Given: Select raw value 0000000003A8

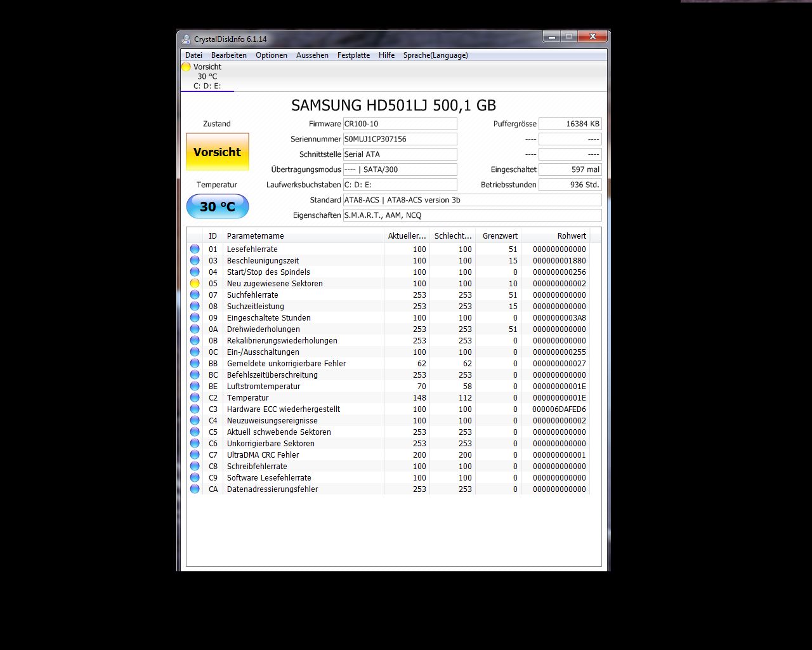Looking at the screenshot, I should pos(560,317).
